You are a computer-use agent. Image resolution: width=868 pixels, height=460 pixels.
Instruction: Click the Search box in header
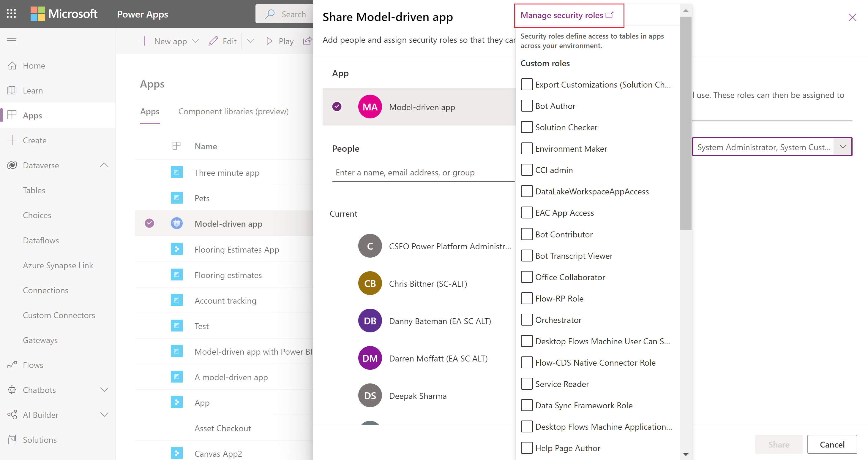pyautogui.click(x=284, y=14)
